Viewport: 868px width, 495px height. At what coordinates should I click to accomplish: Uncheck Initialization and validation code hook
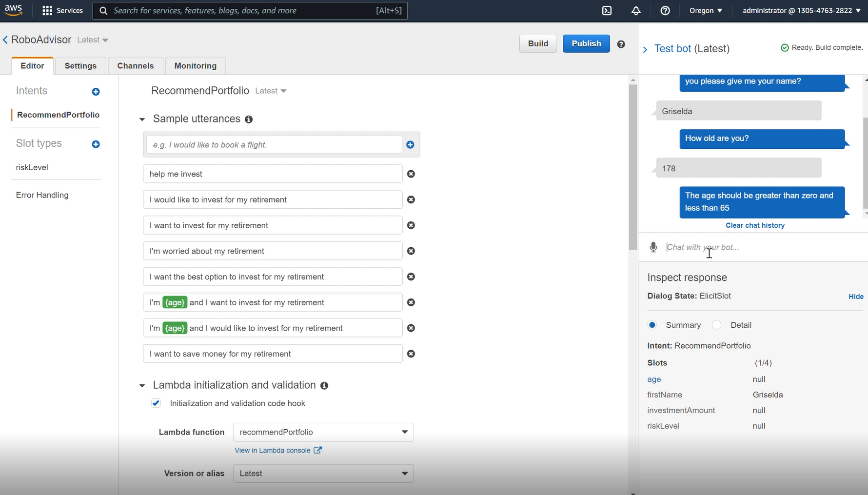point(156,403)
